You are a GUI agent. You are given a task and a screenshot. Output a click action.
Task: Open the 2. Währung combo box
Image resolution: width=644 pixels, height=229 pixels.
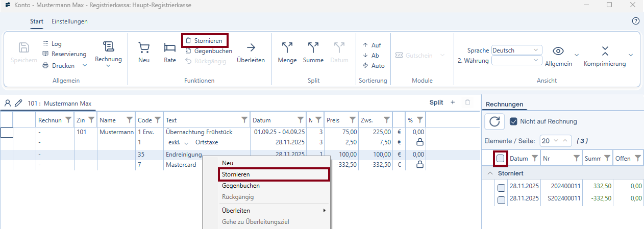[516, 60]
